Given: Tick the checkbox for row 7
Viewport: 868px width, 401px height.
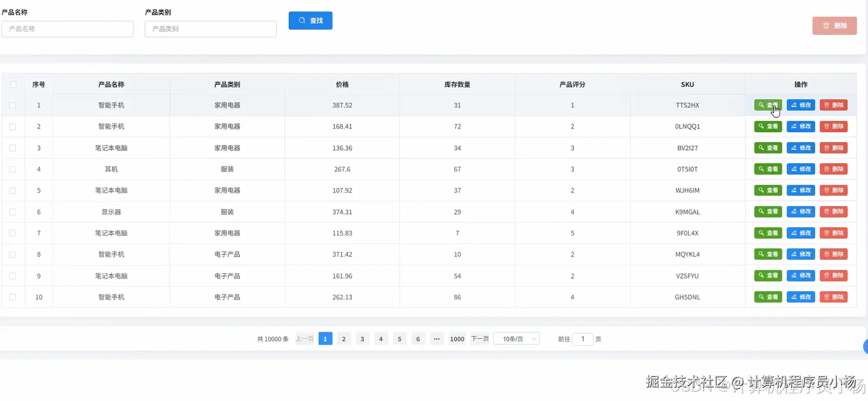Looking at the screenshot, I should coord(13,233).
